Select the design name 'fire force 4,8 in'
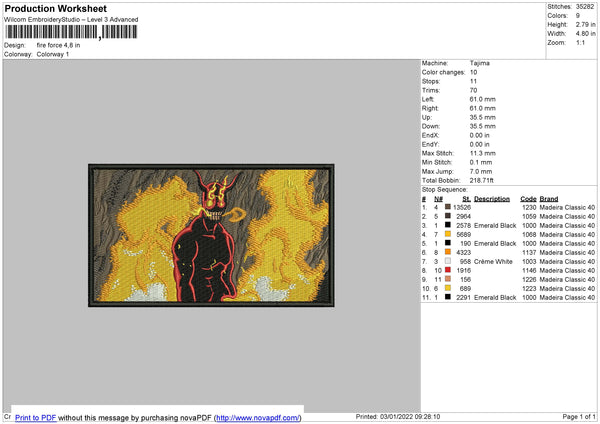This screenshot has width=600, height=424. pyautogui.click(x=58, y=45)
